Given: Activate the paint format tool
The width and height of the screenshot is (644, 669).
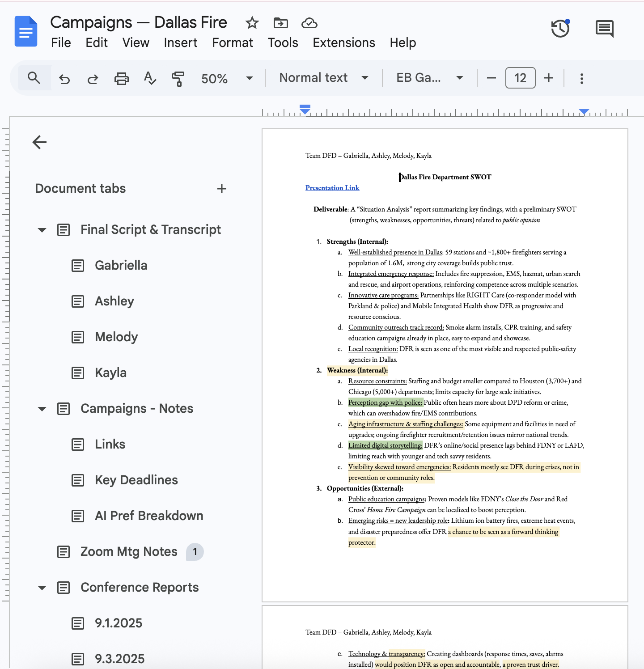Looking at the screenshot, I should click(178, 79).
